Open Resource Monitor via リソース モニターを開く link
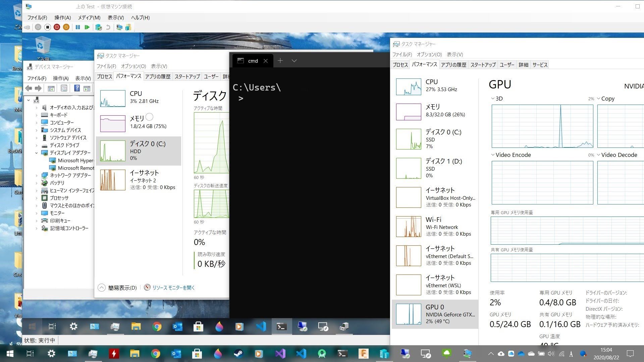Image resolution: width=644 pixels, height=362 pixels. click(173, 288)
